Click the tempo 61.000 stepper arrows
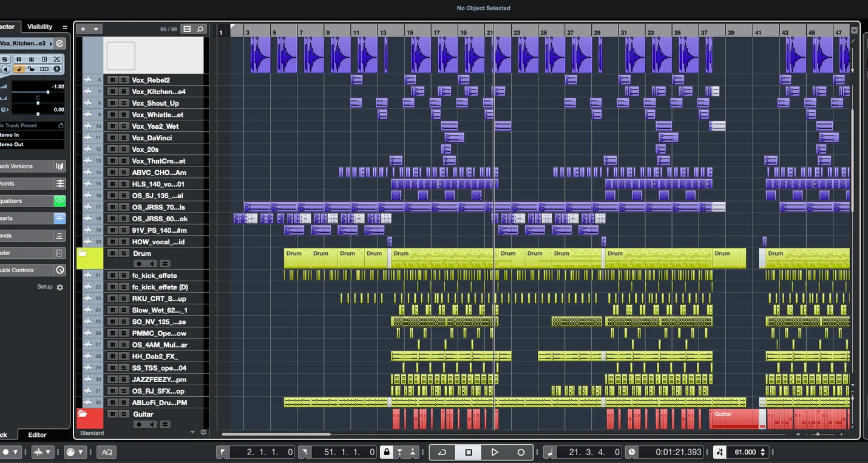This screenshot has width=868, height=463. (763, 452)
